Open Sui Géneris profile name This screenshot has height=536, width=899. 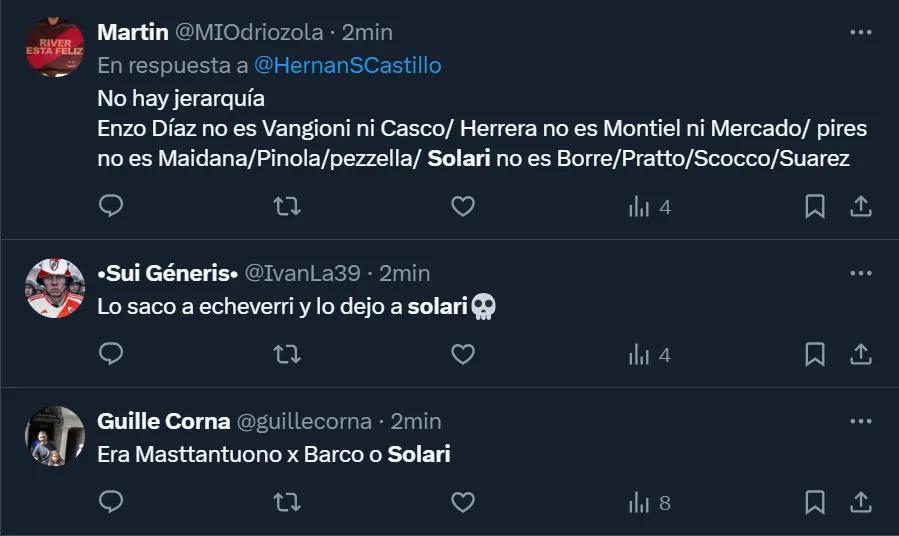tap(167, 272)
